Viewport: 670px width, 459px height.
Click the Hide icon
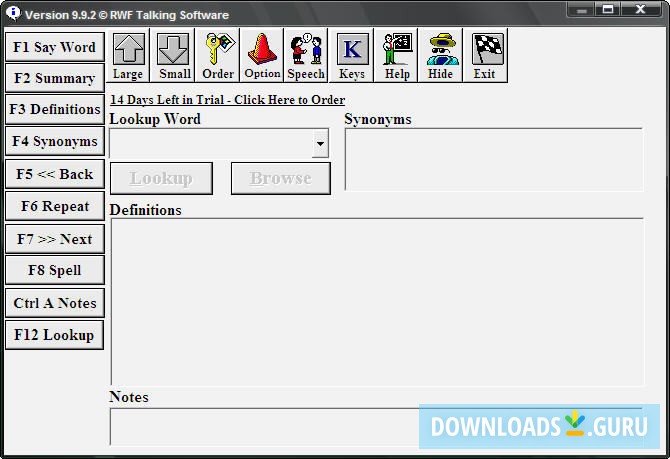point(441,56)
